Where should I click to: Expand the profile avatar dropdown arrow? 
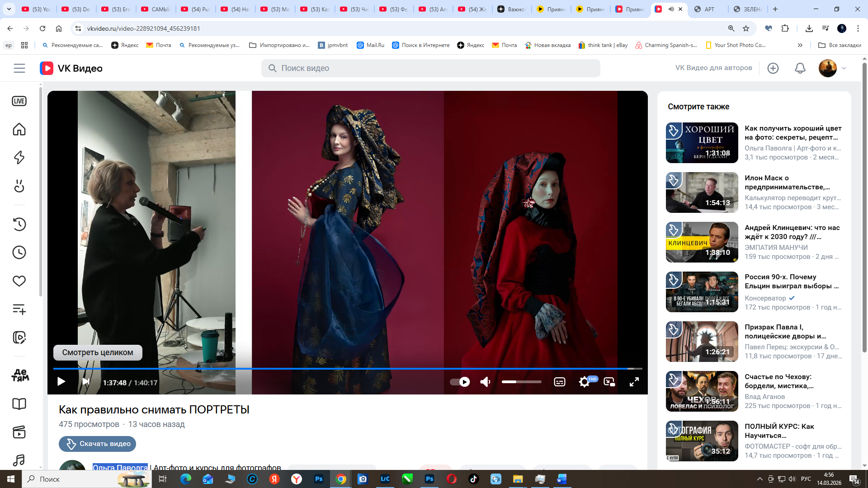844,68
